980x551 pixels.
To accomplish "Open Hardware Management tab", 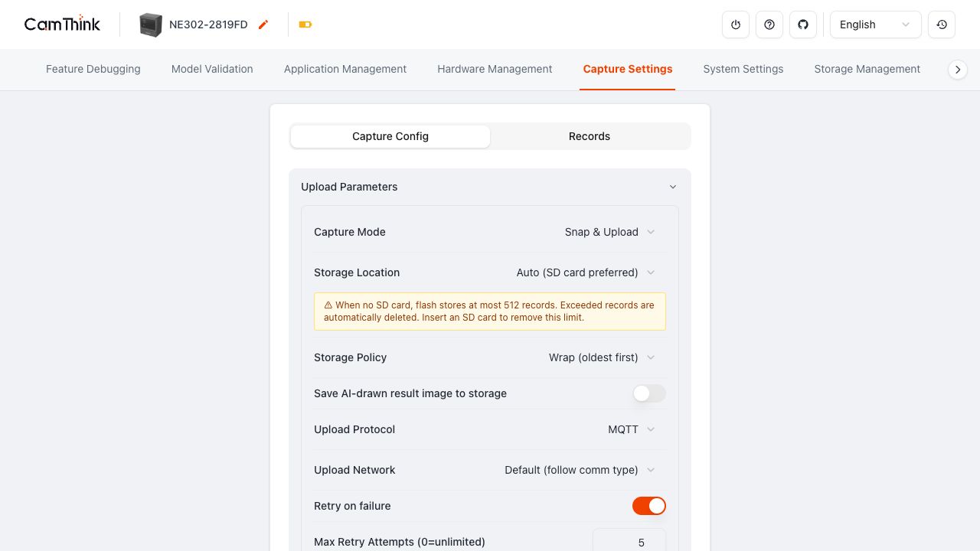I will [495, 69].
